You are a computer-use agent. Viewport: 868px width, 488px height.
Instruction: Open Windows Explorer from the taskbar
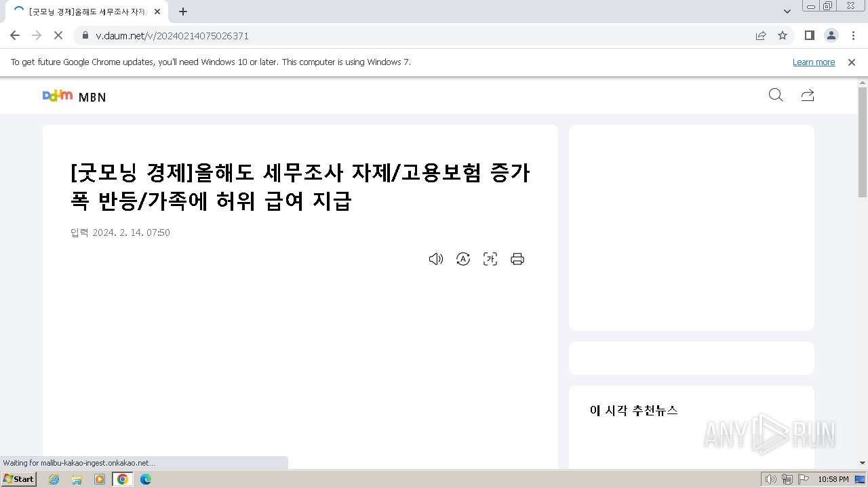(77, 479)
